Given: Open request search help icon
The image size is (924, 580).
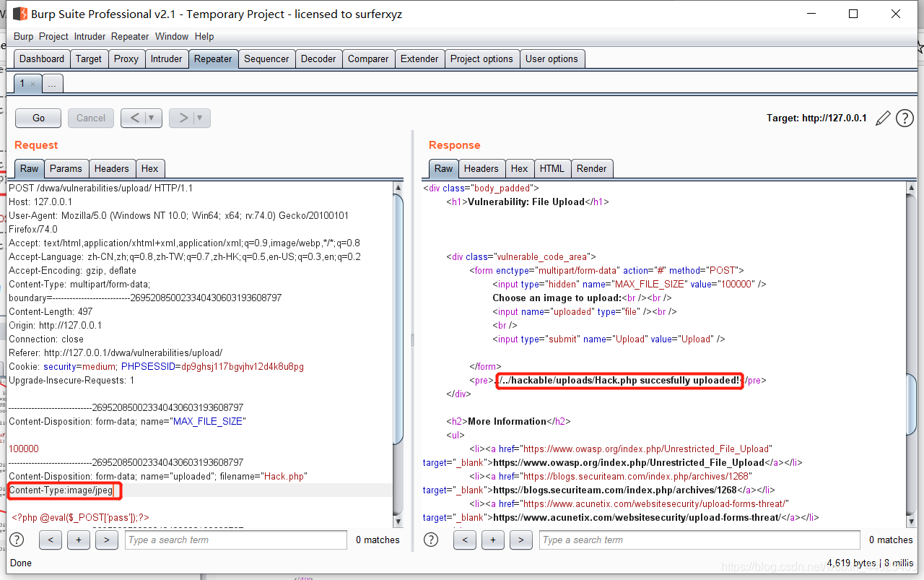Looking at the screenshot, I should point(17,540).
